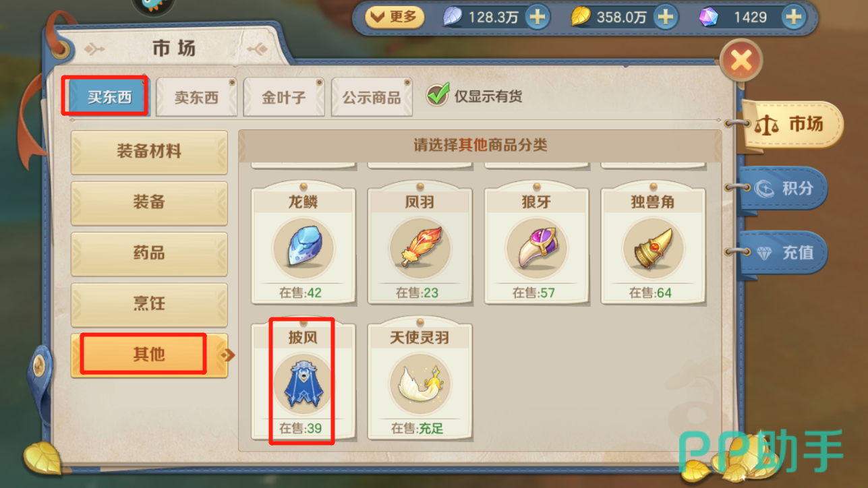The width and height of the screenshot is (868, 488).
Task: Switch to the 金叶子 tab
Action: [x=284, y=97]
